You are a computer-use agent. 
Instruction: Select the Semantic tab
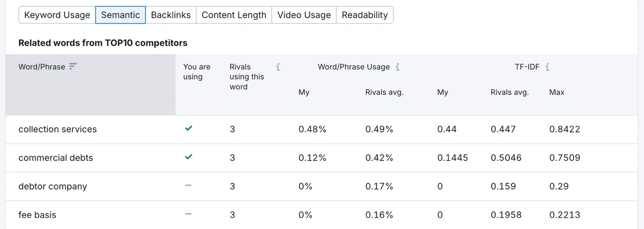click(x=120, y=15)
